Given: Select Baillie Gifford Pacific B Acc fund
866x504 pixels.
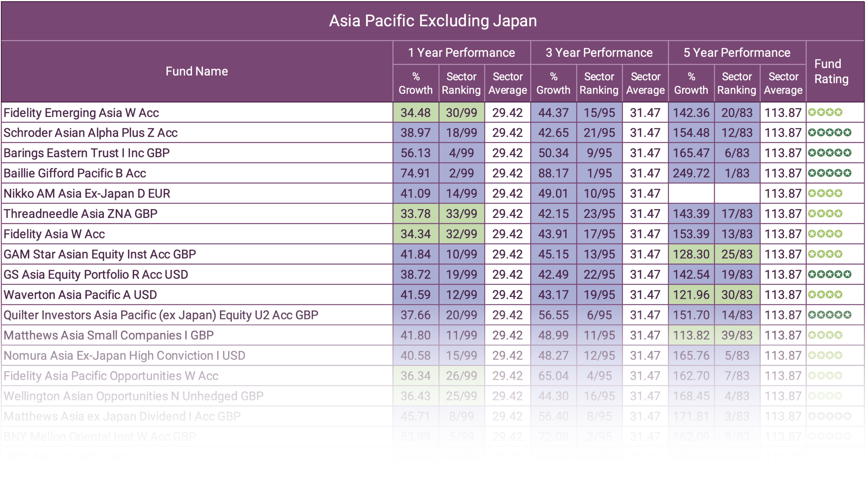Looking at the screenshot, I should click(x=75, y=173).
